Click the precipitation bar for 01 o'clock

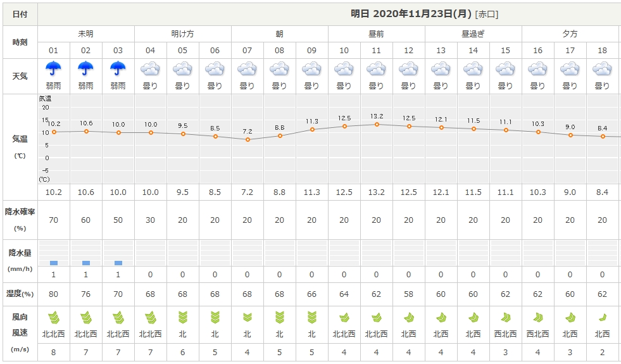pos(54,263)
